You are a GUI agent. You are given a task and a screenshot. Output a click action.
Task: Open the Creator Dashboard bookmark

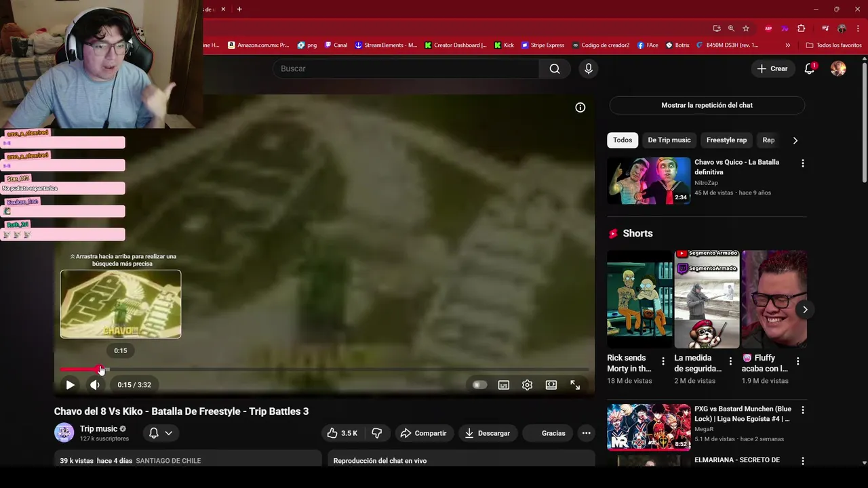click(x=456, y=45)
